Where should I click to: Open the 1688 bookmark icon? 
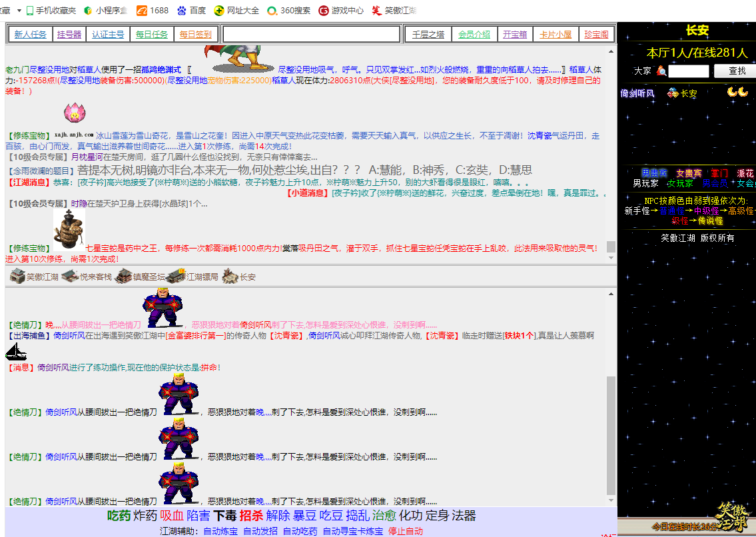(x=141, y=11)
